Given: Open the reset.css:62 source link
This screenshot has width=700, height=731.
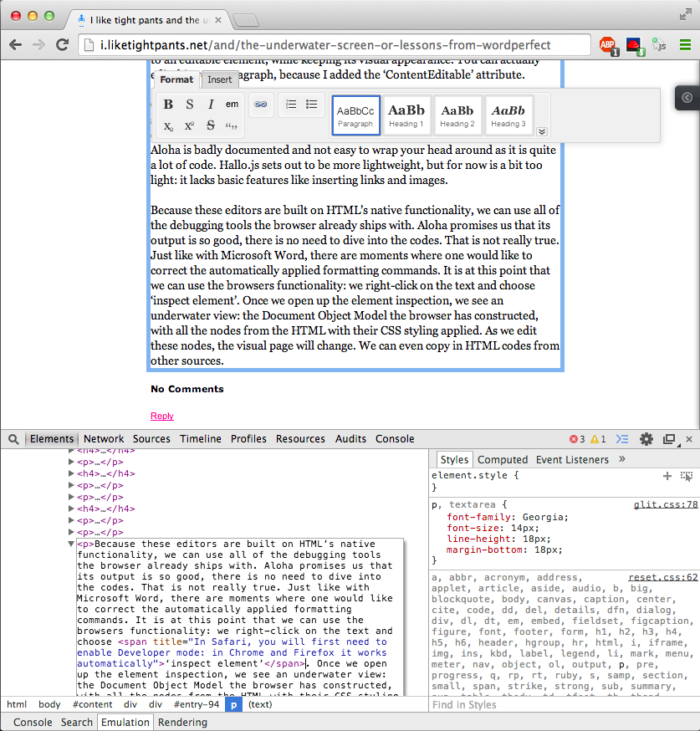Looking at the screenshot, I should click(662, 578).
